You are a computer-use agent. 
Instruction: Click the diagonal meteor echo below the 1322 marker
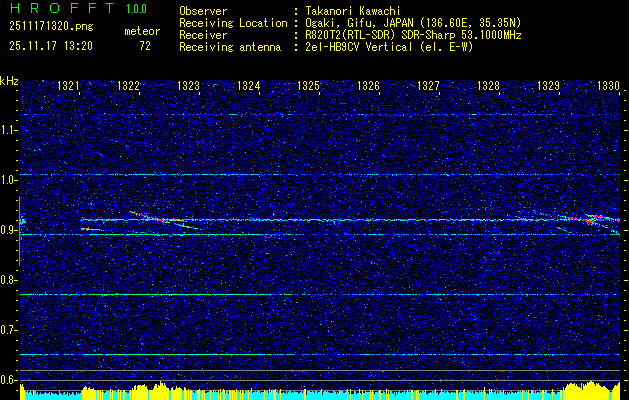164,220
